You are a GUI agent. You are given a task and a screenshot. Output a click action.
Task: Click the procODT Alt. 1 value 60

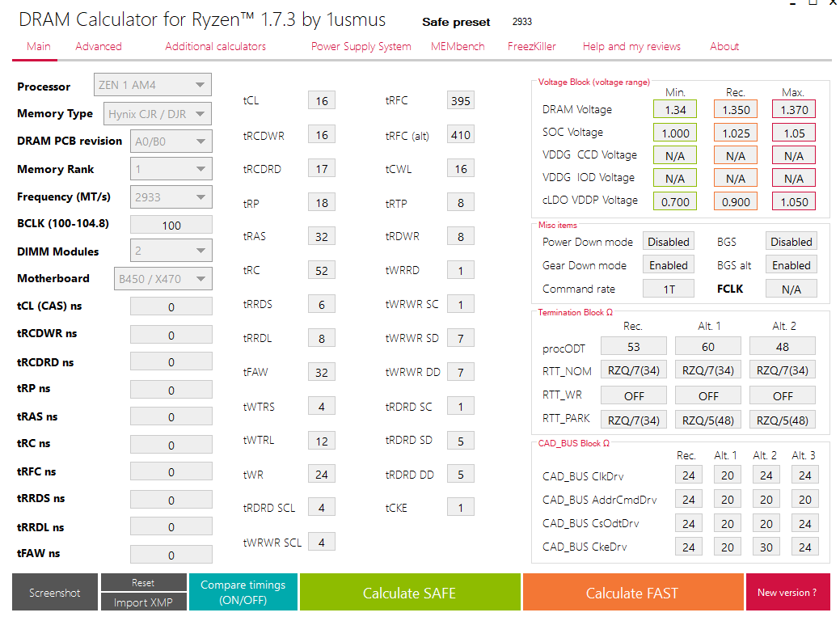708,346
